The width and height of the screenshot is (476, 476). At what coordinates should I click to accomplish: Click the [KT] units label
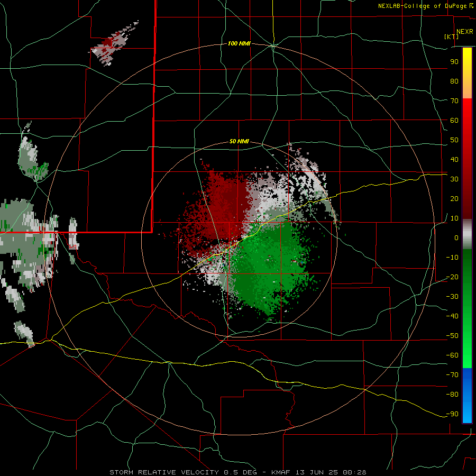click(452, 36)
